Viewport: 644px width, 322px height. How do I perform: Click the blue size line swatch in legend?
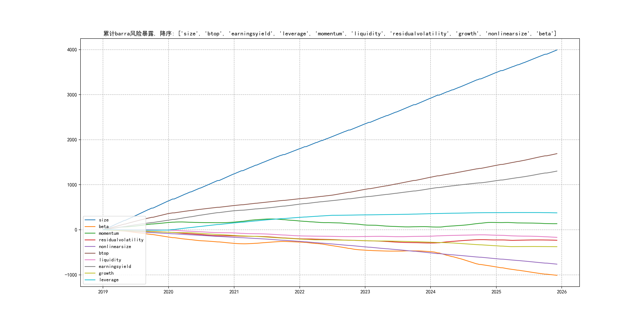(x=90, y=220)
